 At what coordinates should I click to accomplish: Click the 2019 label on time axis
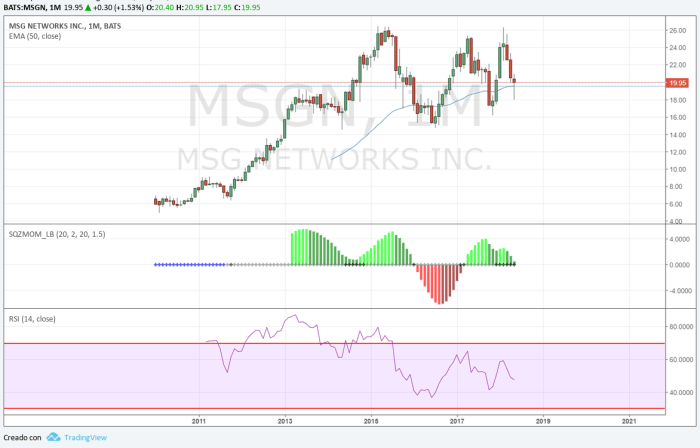[543, 421]
